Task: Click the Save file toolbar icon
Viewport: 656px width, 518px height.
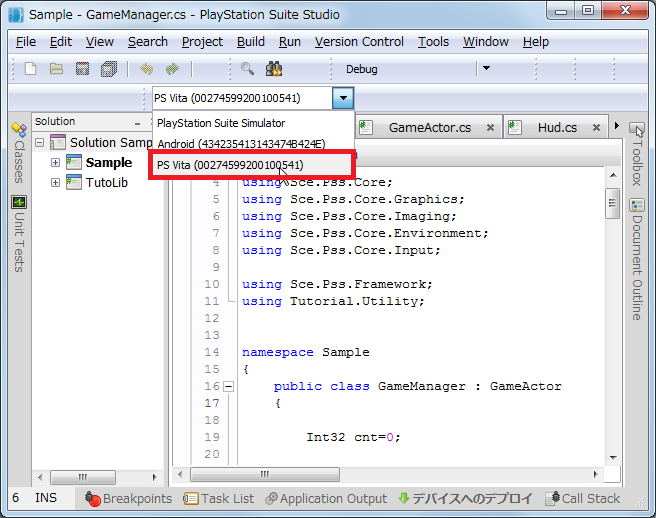Action: [83, 69]
